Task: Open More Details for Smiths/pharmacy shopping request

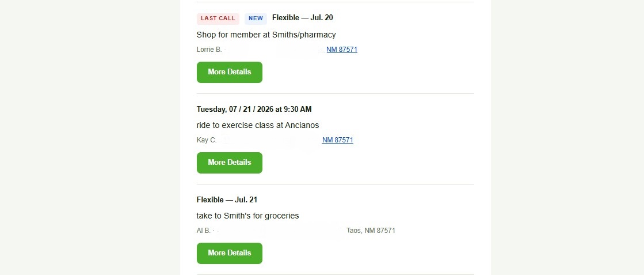Action: tap(229, 72)
